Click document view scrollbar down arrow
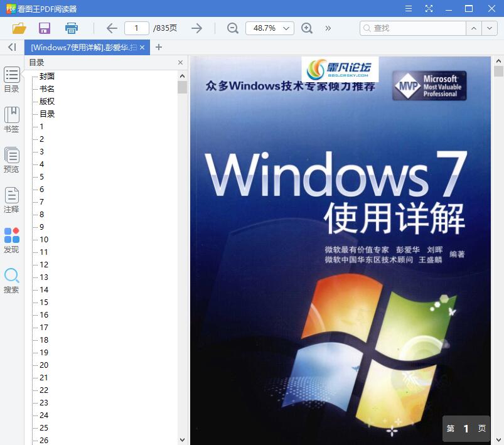Viewport: 504px width, 445px height. click(498, 439)
